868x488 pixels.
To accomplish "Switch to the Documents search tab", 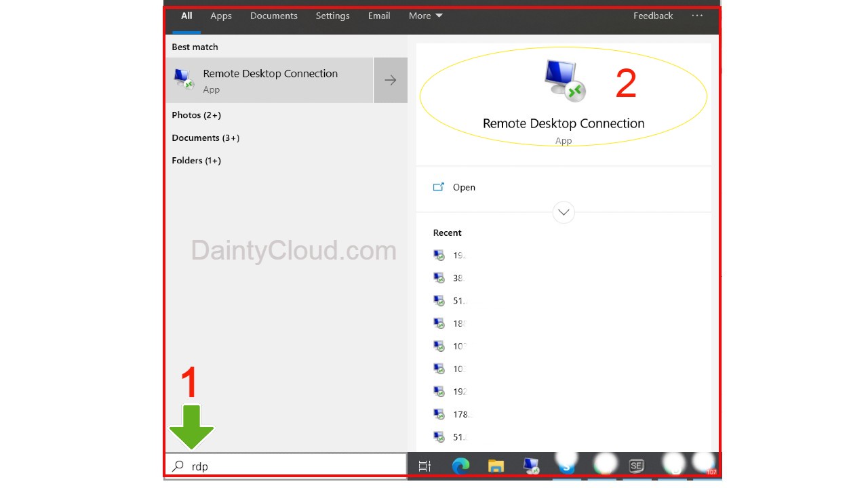I will [273, 16].
